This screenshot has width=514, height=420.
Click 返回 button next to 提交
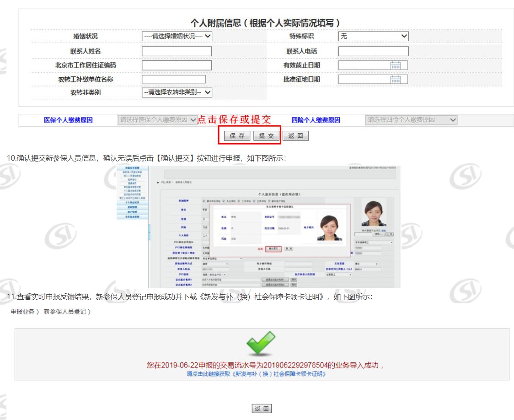(295, 136)
